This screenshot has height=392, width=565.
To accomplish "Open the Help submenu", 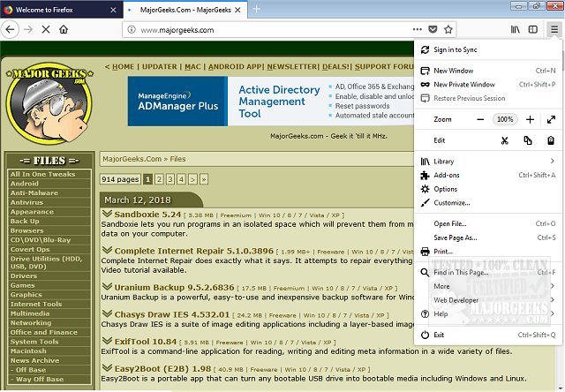I will (488, 313).
